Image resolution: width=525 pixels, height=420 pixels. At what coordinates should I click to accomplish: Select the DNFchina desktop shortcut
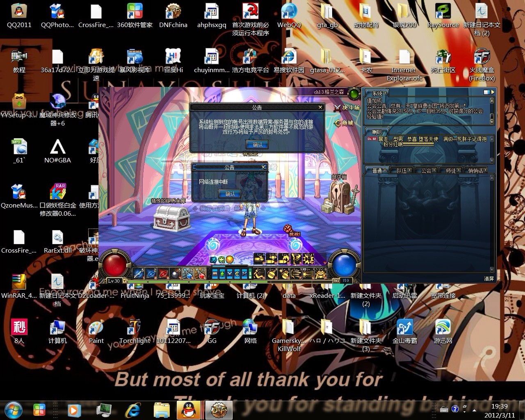[x=173, y=16]
